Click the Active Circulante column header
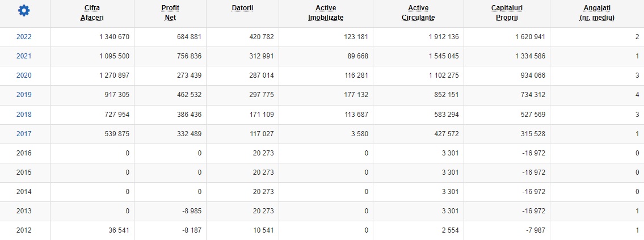Image resolution: width=644 pixels, height=240 pixels. [x=418, y=12]
